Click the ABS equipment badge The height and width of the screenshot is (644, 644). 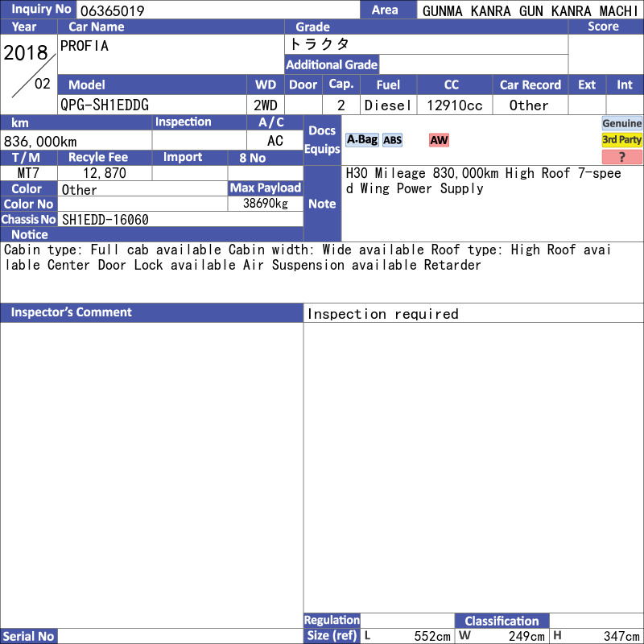pyautogui.click(x=392, y=140)
